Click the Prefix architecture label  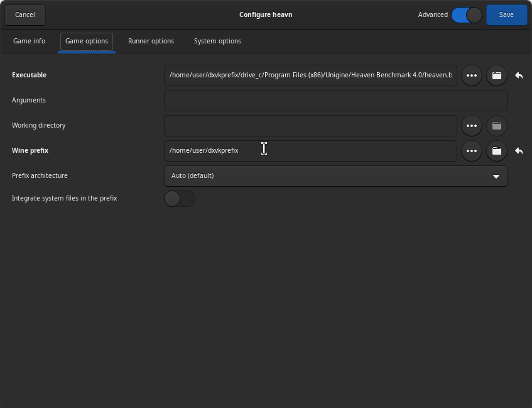coord(40,175)
